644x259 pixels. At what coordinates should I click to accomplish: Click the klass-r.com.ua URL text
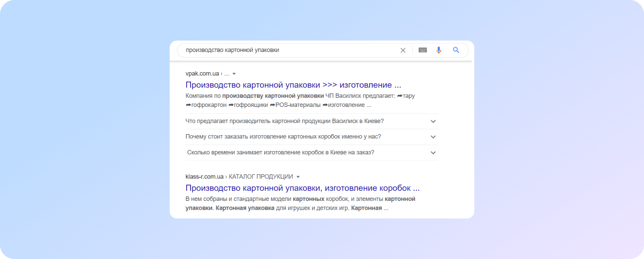(204, 176)
